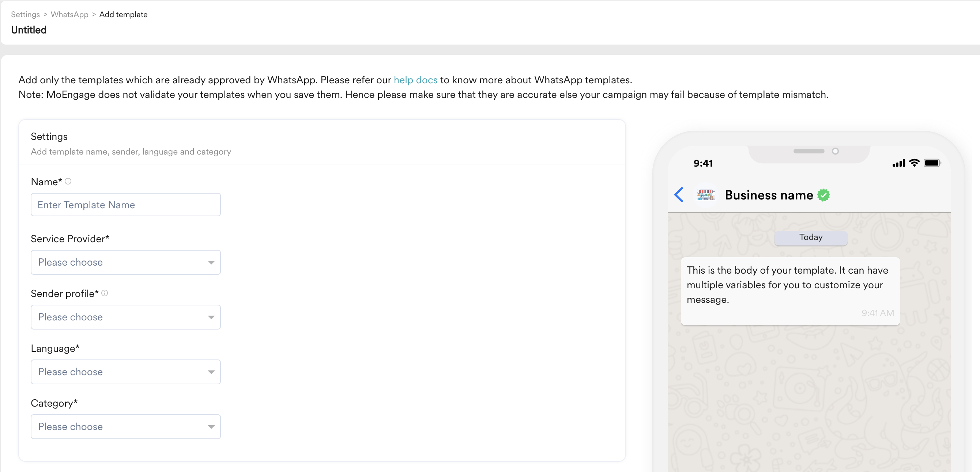Open the Language selection dropdown
The width and height of the screenshot is (980, 472).
[x=125, y=372]
